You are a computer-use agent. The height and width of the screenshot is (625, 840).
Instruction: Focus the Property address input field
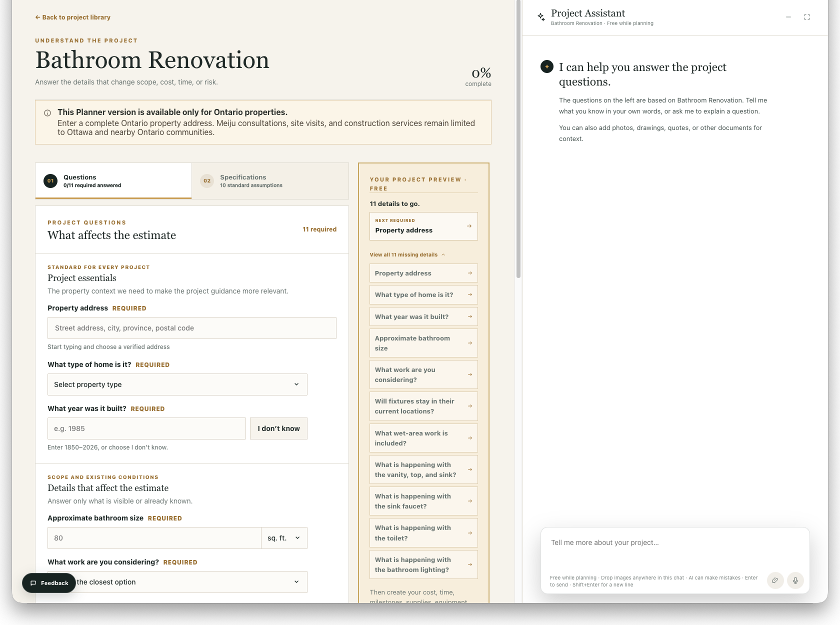[x=192, y=328]
